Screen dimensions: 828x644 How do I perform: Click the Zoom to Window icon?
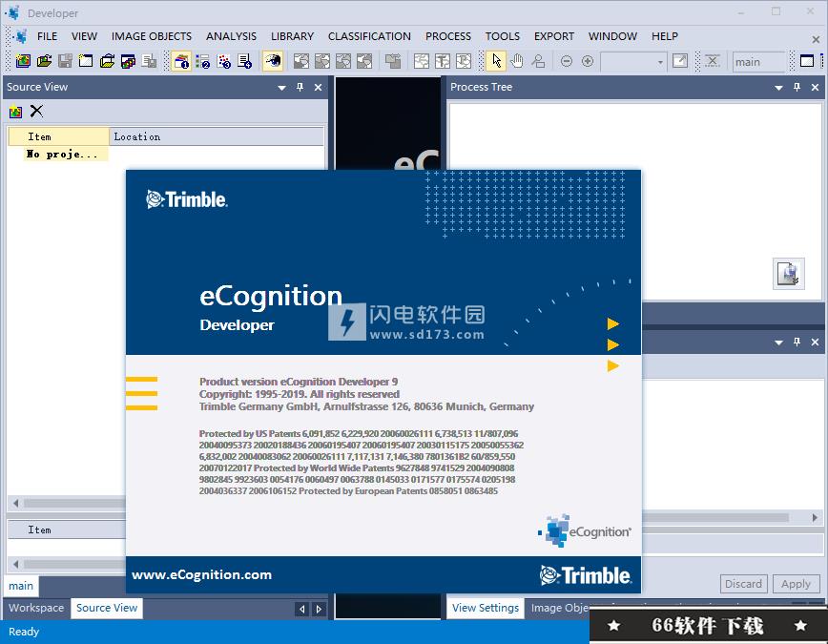(x=679, y=61)
